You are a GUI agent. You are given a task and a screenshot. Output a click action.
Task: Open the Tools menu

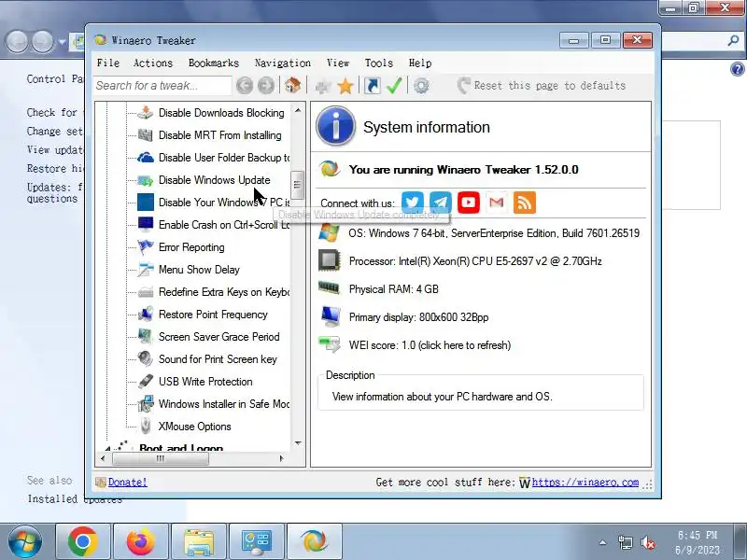[379, 63]
